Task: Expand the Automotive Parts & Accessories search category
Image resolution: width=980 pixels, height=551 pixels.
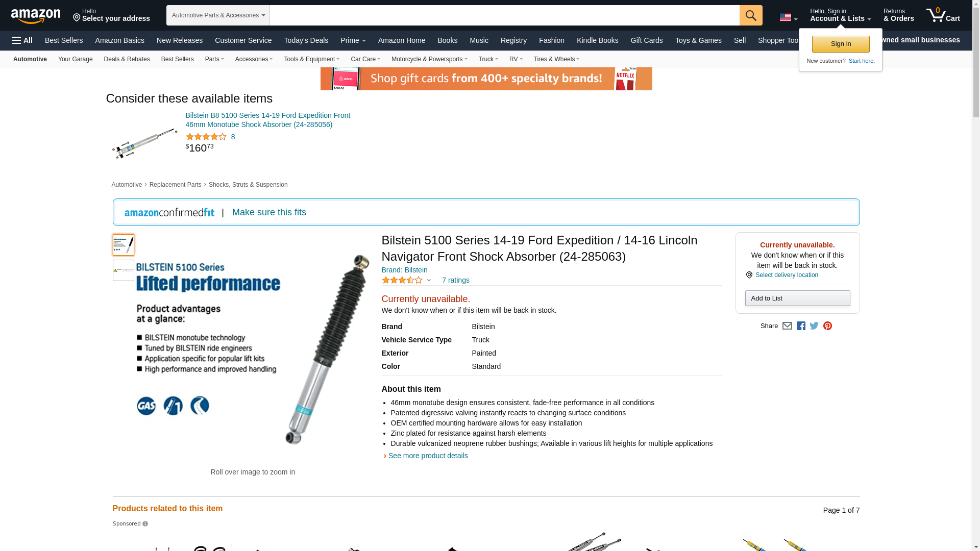Action: (x=218, y=15)
